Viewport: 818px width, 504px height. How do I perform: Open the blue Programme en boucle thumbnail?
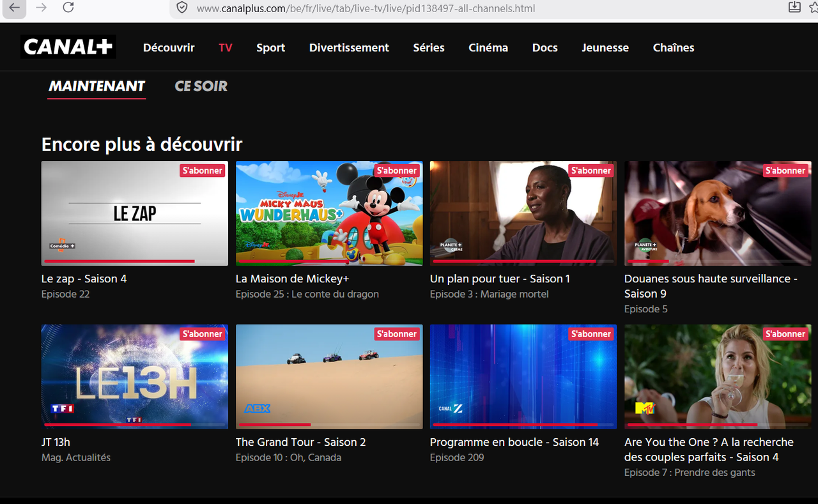tap(523, 377)
